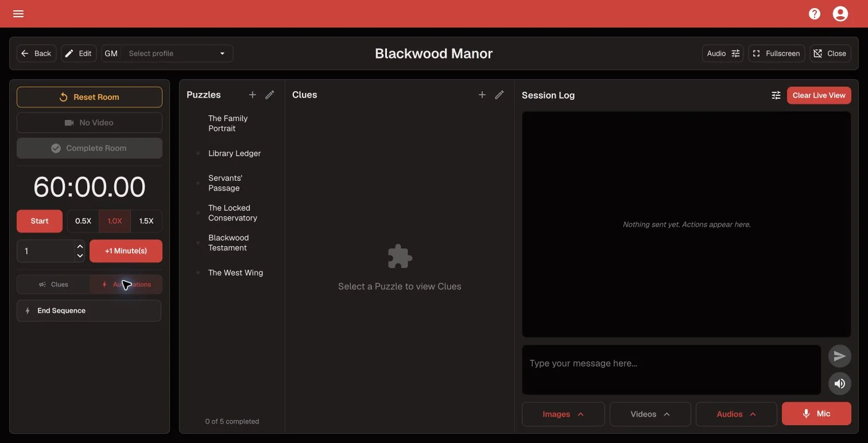
Task: Click Clear Live View button
Action: pos(819,95)
